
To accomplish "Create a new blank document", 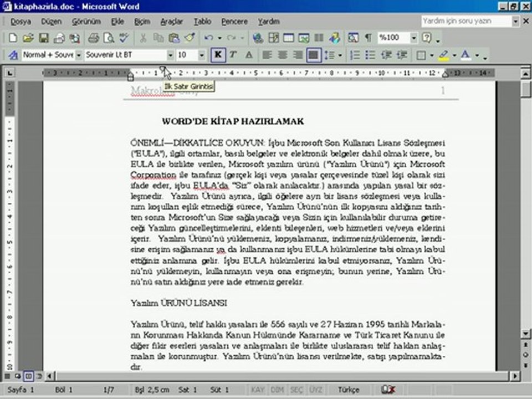I will pos(13,38).
